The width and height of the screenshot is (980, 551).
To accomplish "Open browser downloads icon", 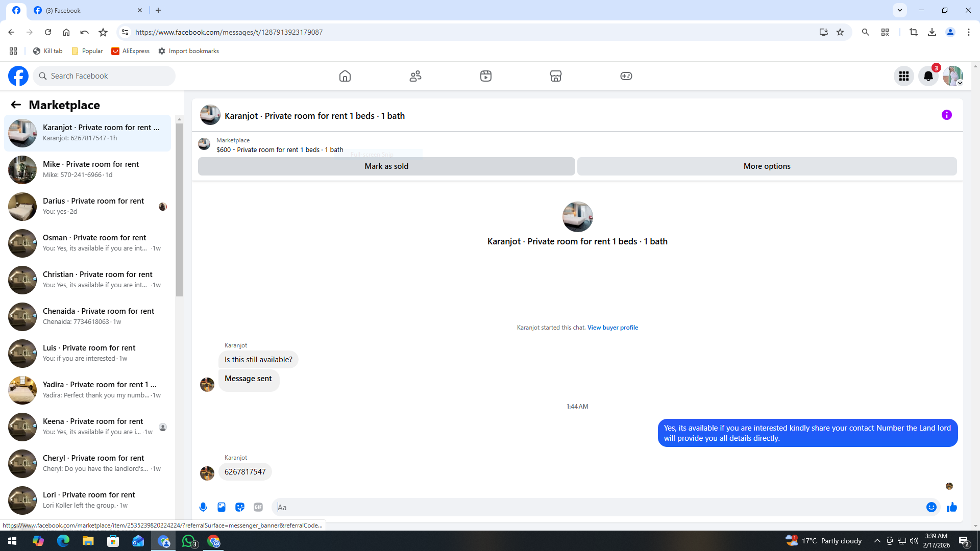I will click(932, 32).
